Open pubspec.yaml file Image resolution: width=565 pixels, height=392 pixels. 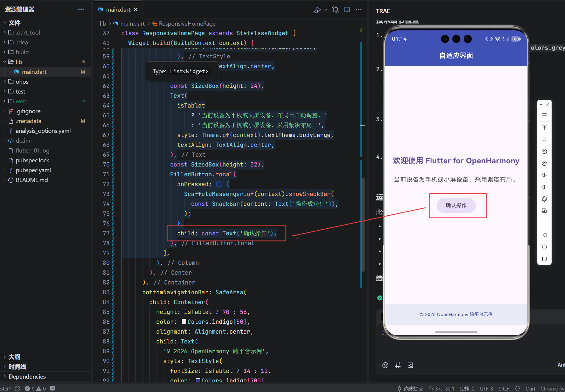(33, 170)
